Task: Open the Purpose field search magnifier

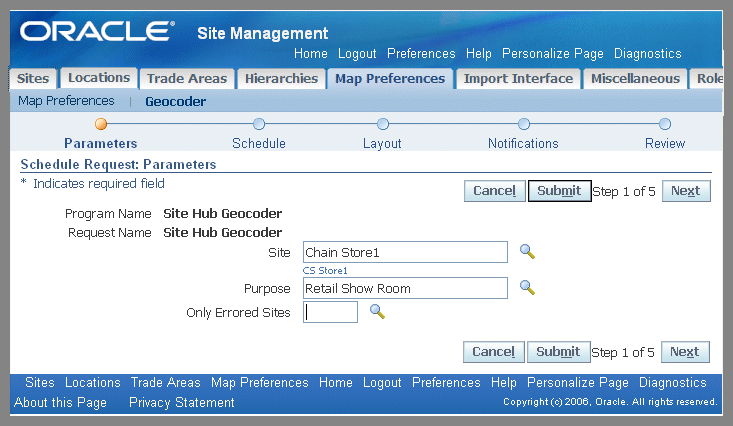Action: 527,287
